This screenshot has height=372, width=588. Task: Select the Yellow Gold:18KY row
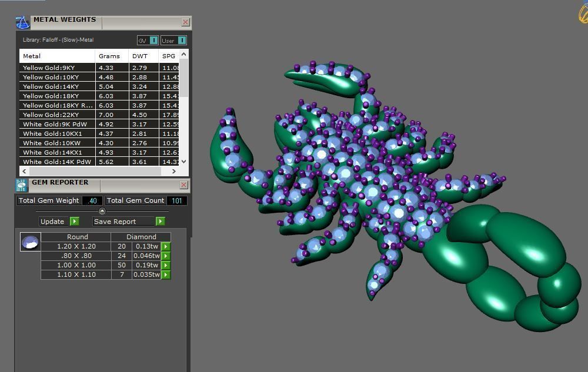tap(99, 96)
